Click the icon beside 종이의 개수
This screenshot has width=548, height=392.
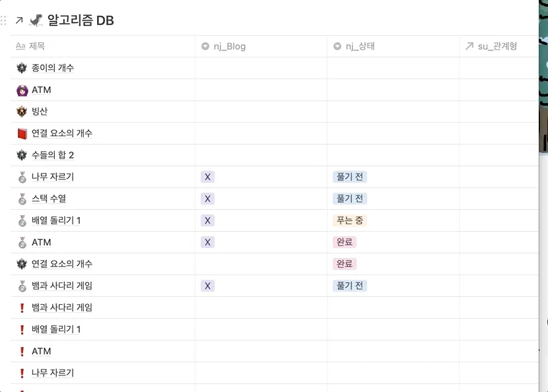click(22, 68)
